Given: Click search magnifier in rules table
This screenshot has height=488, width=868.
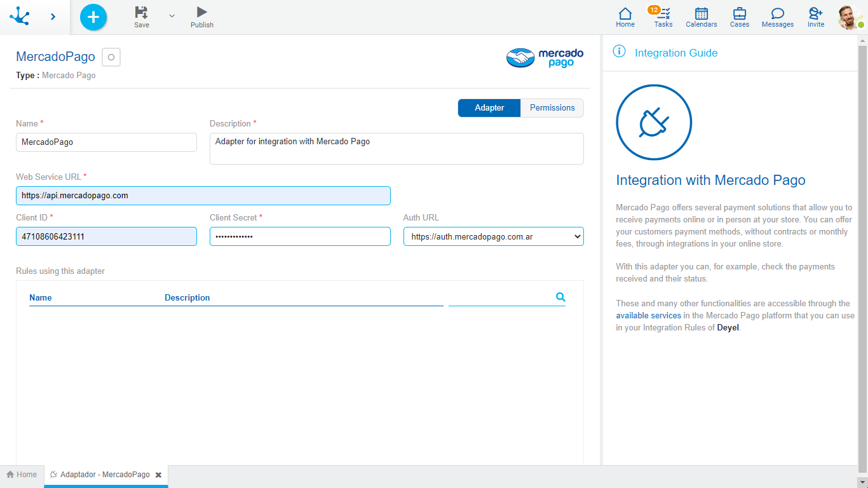Looking at the screenshot, I should pyautogui.click(x=560, y=297).
